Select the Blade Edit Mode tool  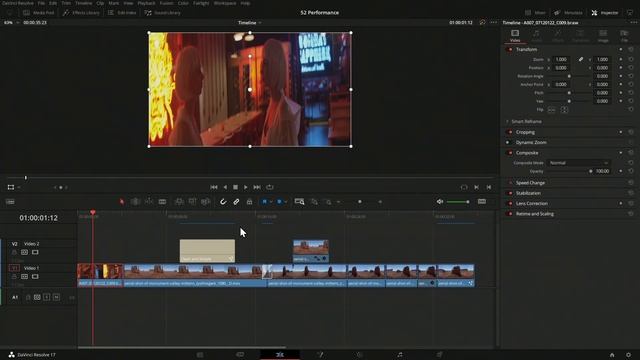click(x=162, y=202)
